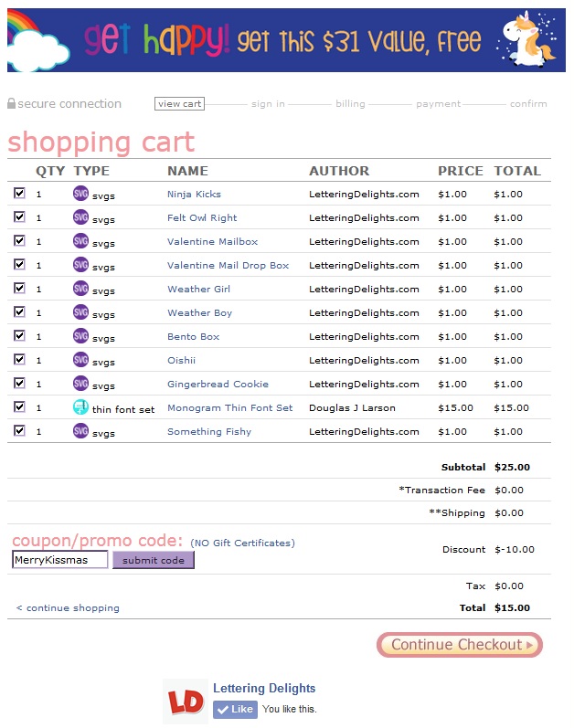Click the SVG icon beside Bento Box
Screen dimensions: 574x728
[x=80, y=336]
